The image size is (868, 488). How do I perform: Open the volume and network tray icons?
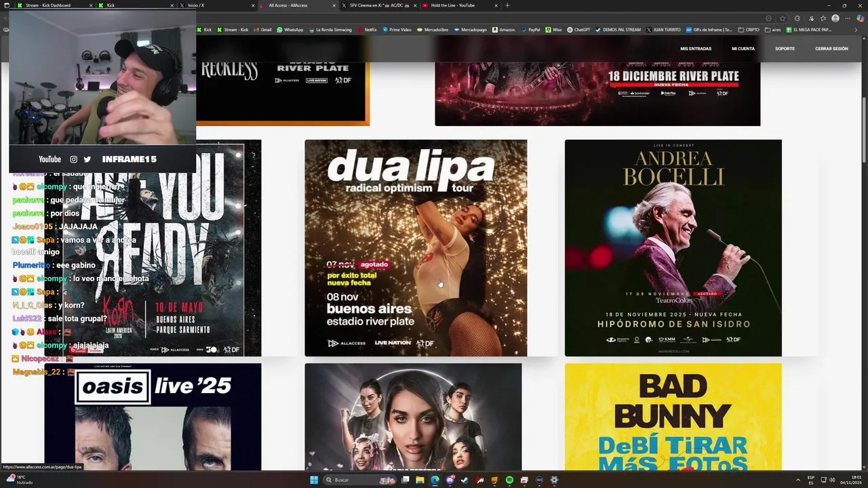(x=828, y=480)
